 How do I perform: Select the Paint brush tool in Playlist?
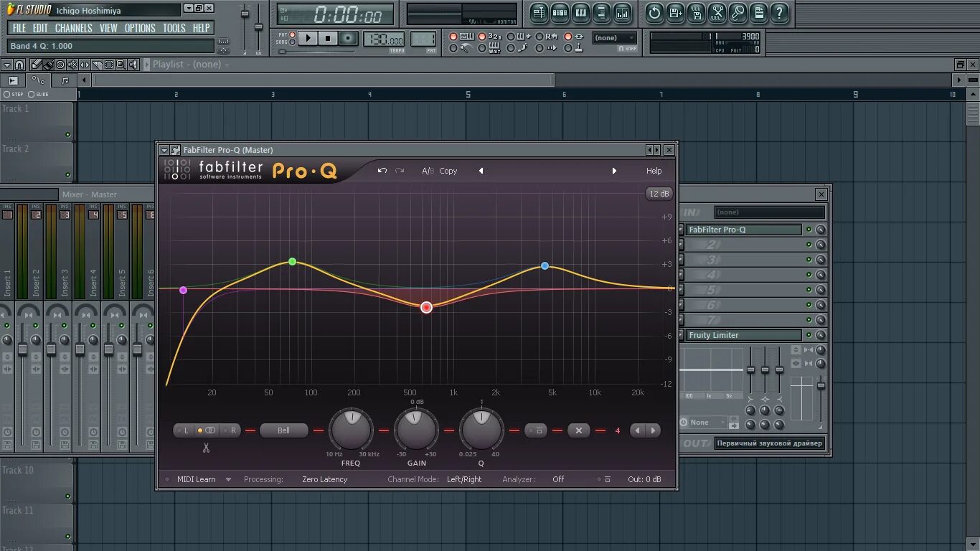click(48, 65)
